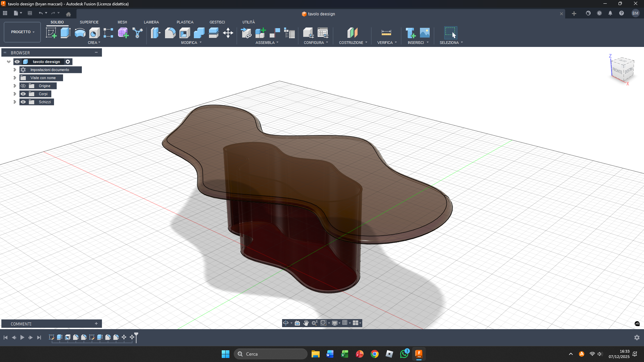Click the Measure ruler icon
Viewport: 644px width, 362px height.
point(386,33)
